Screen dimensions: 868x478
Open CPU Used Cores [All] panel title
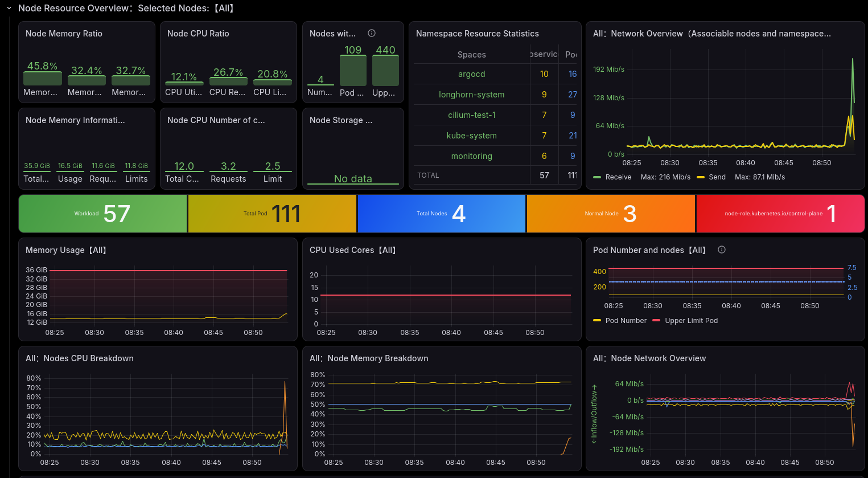[x=353, y=250]
